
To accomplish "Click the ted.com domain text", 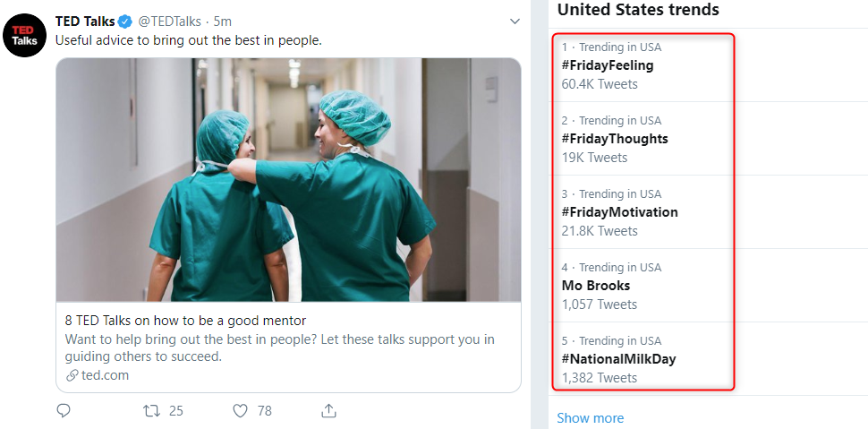I will point(105,375).
